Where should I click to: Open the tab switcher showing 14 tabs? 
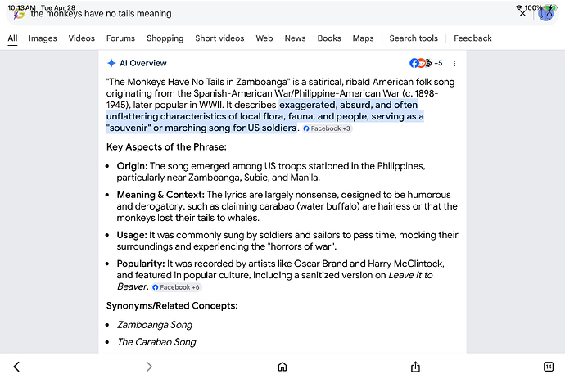point(549,367)
